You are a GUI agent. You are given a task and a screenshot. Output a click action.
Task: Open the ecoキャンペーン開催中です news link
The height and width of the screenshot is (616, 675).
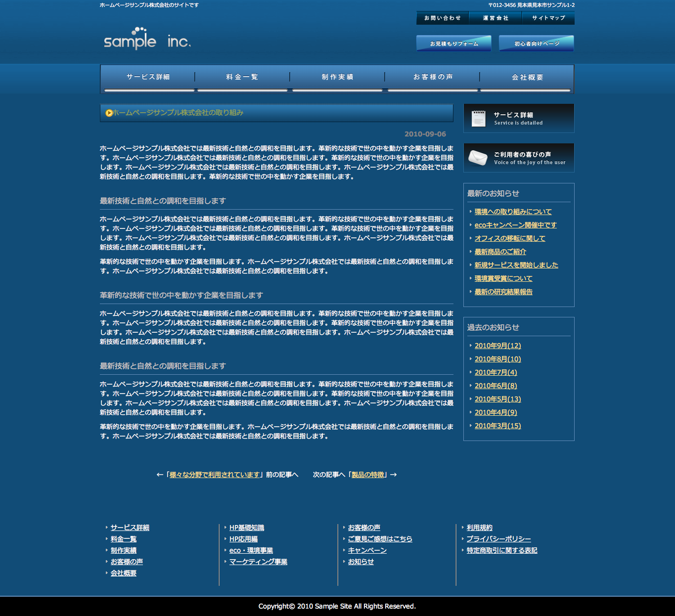coord(515,225)
